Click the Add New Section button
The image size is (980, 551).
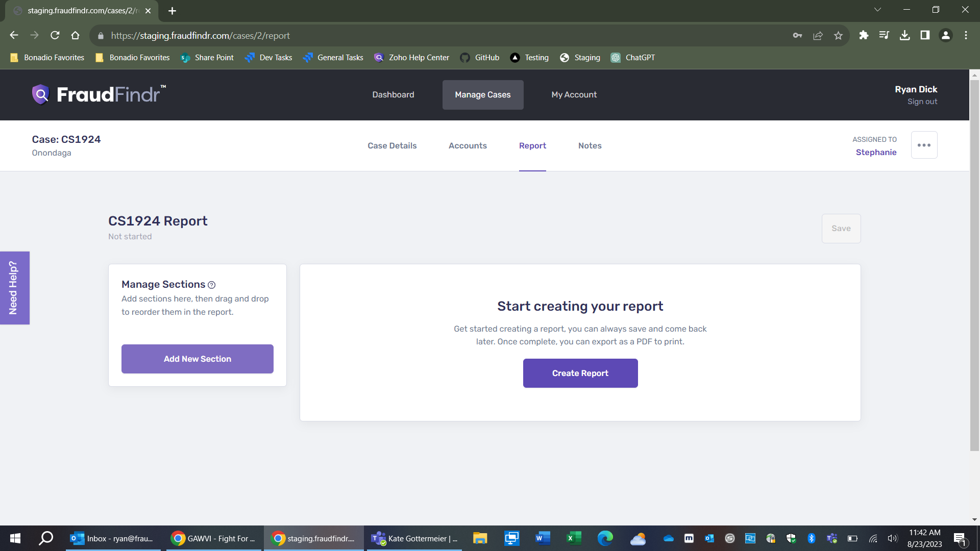tap(198, 359)
